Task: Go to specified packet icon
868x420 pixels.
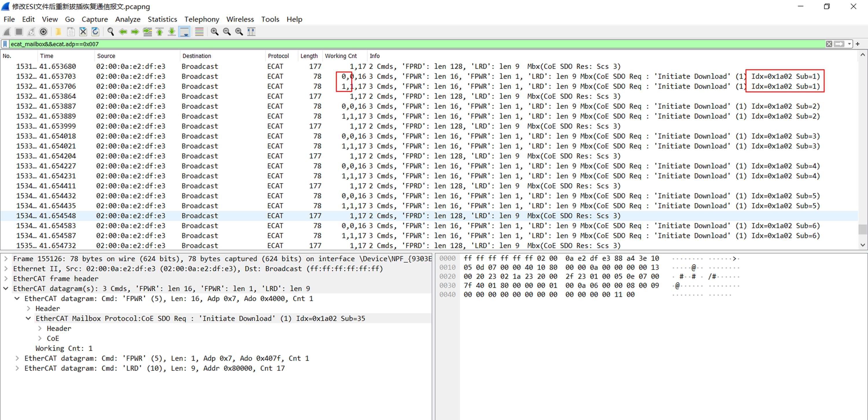Action: point(147,32)
